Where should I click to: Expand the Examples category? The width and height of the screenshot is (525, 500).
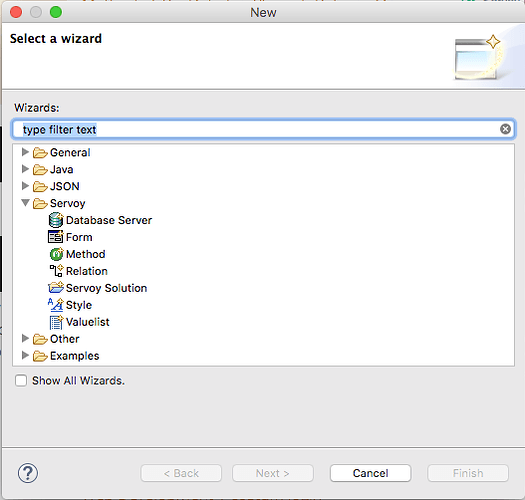(x=25, y=355)
